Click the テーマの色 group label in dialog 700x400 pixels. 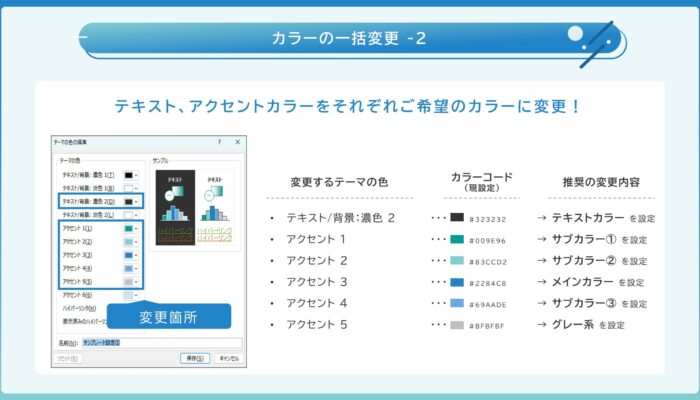(70, 161)
